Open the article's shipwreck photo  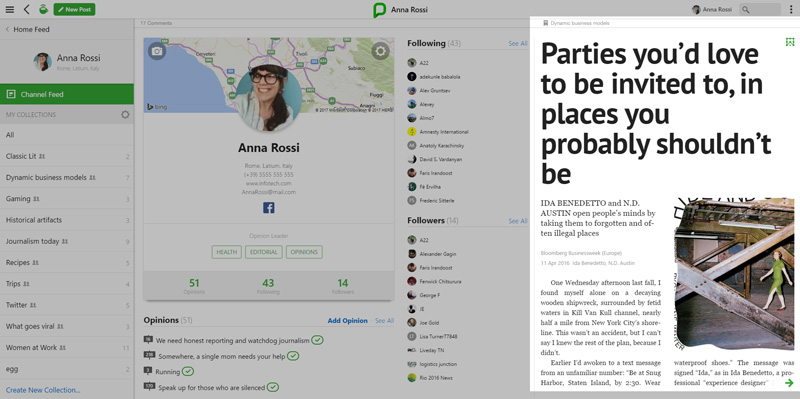coord(734,275)
